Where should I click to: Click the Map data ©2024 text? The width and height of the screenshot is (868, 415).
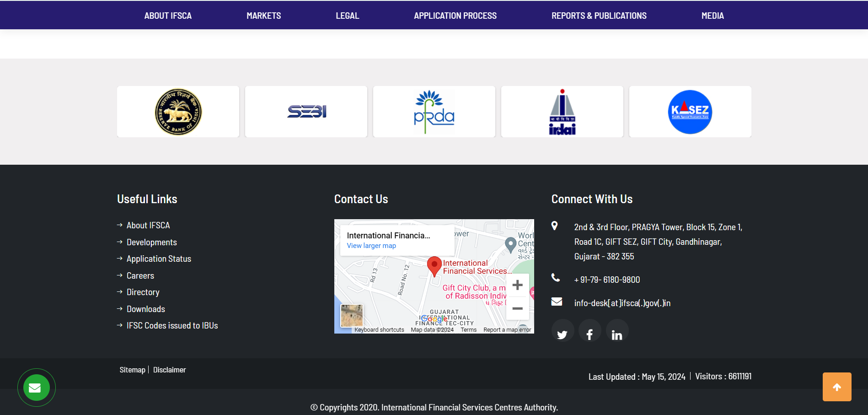point(432,330)
